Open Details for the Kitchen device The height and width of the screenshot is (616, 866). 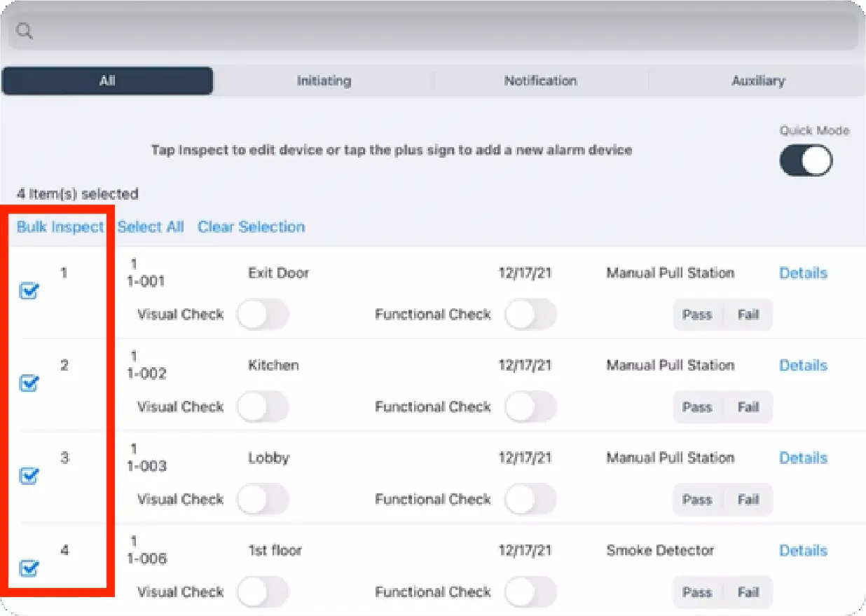pos(803,365)
